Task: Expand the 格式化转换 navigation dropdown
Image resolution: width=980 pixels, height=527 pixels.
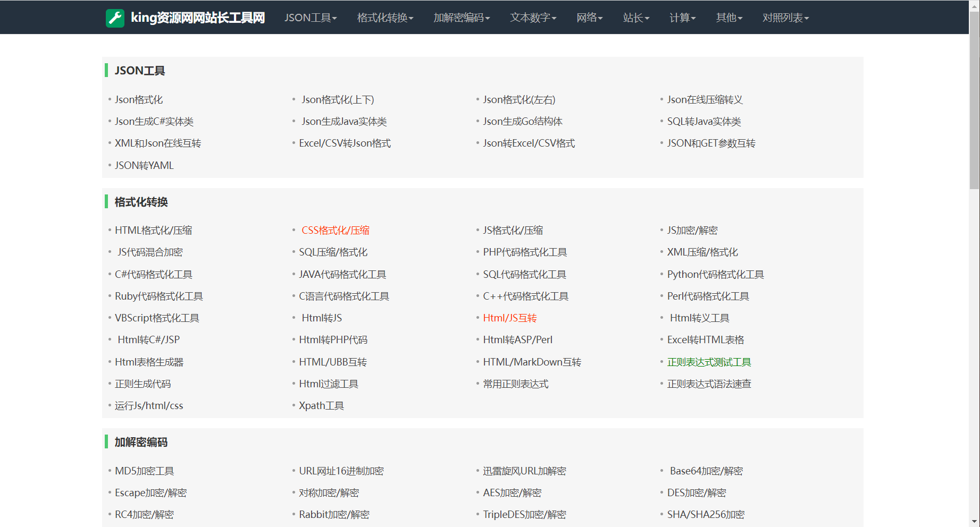Action: pyautogui.click(x=385, y=18)
